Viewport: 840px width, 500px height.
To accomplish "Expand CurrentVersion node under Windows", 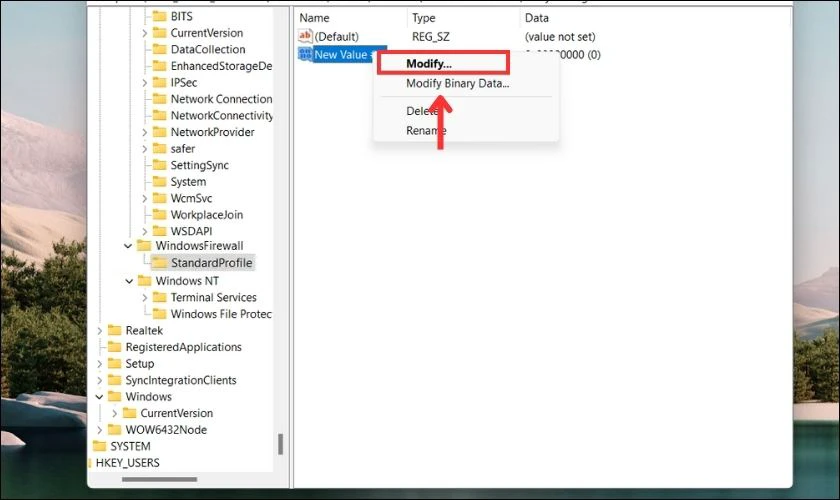I will coord(114,413).
